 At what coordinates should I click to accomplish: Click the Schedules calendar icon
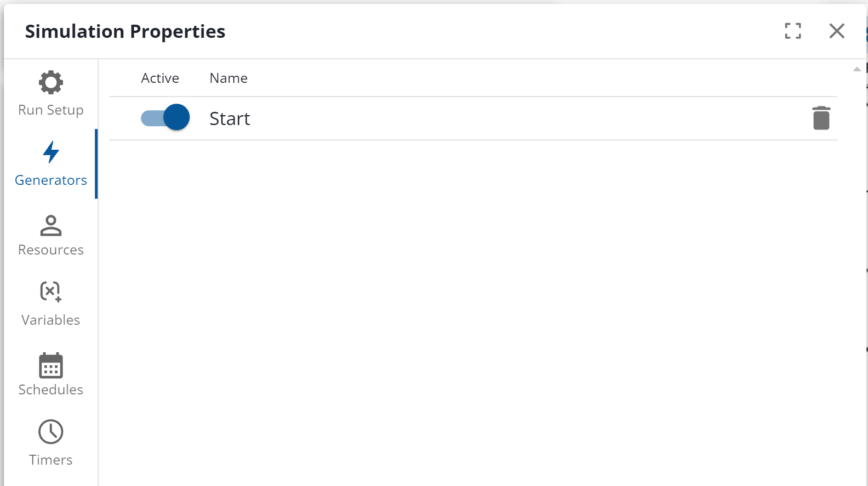click(51, 366)
